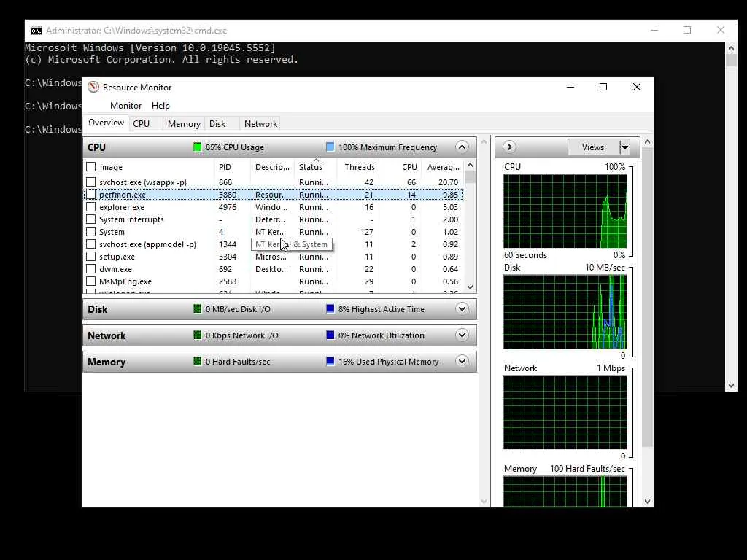This screenshot has width=747, height=560.
Task: Open the Views dropdown arrow
Action: pyautogui.click(x=624, y=147)
